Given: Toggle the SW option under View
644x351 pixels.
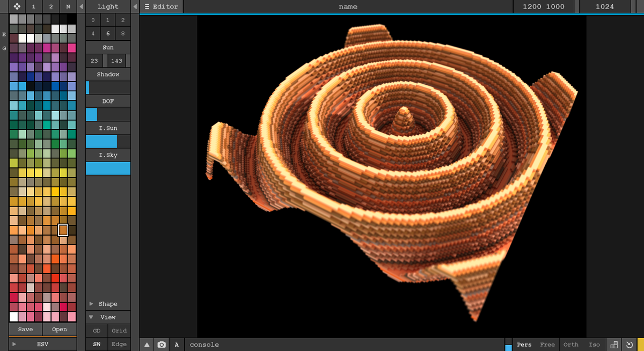Looking at the screenshot, I should 96,344.
